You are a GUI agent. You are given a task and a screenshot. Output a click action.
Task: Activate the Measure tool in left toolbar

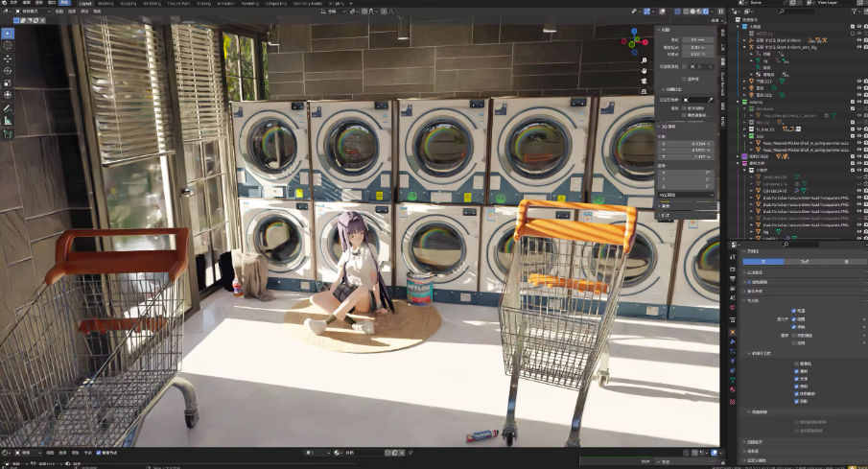pyautogui.click(x=8, y=121)
